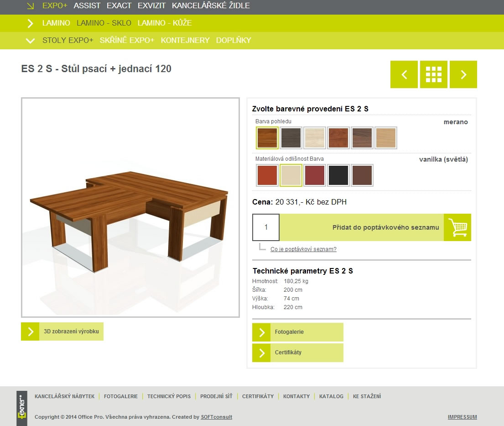
Task: Collapse the STOLY EXPO+ row chevron
Action: coord(30,41)
